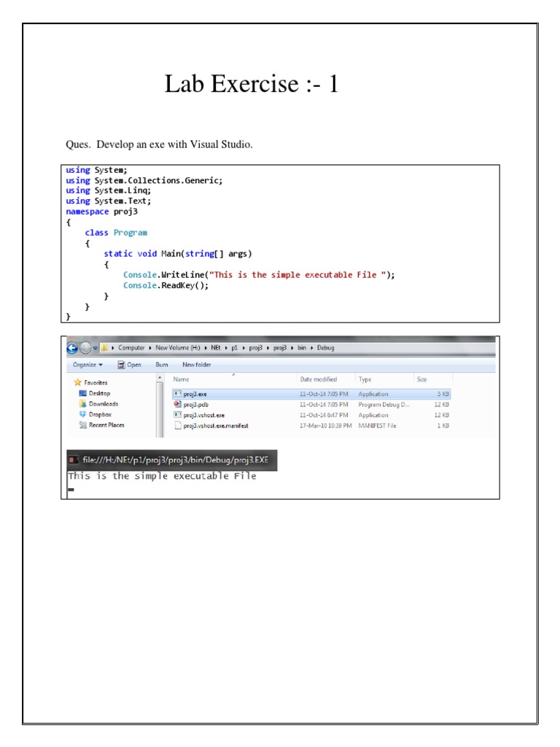Click the Burn toolbar button
This screenshot has height=747, width=560.
(162, 365)
